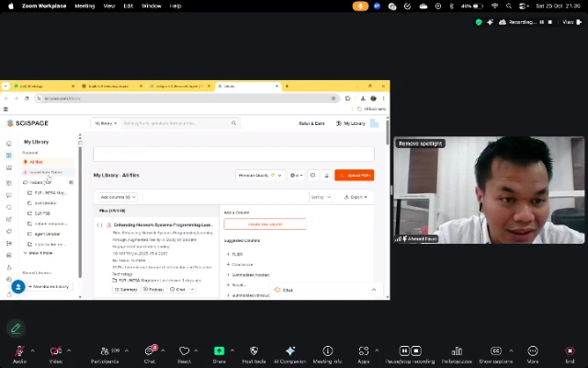The image size is (588, 368).
Task: Open the React emoji button
Action: [184, 351]
